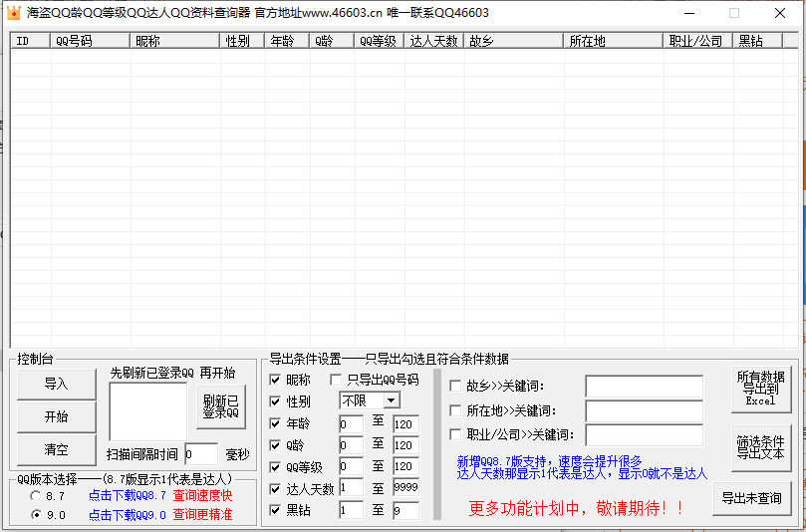Enable 职业/公司 keyword checkbox
This screenshot has width=806, height=532.
[455, 434]
